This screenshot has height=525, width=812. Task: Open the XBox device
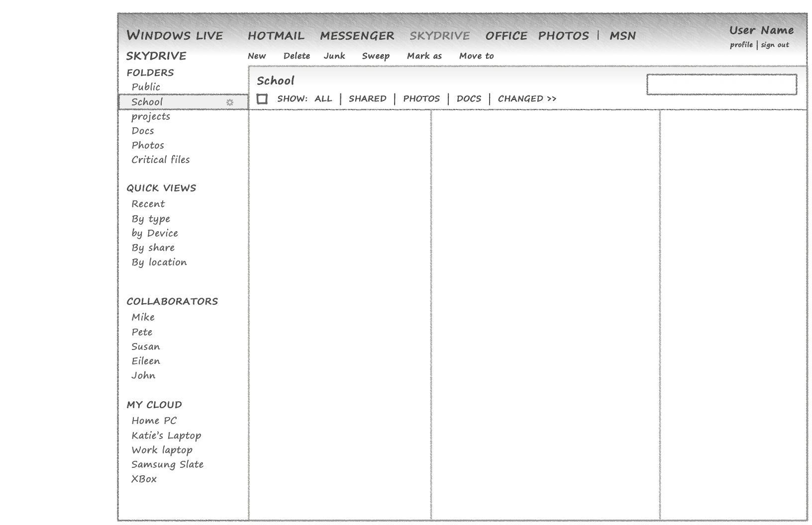144,479
